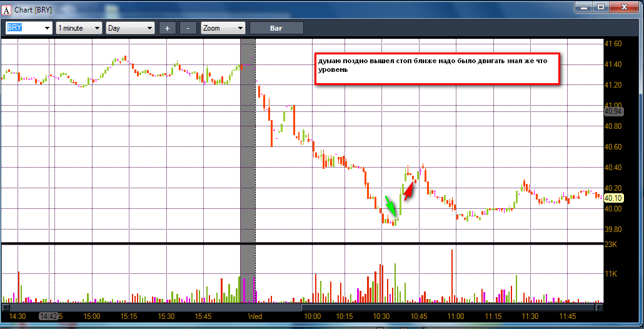The width and height of the screenshot is (644, 329).
Task: Click the Bar chart type button
Action: pos(276,28)
